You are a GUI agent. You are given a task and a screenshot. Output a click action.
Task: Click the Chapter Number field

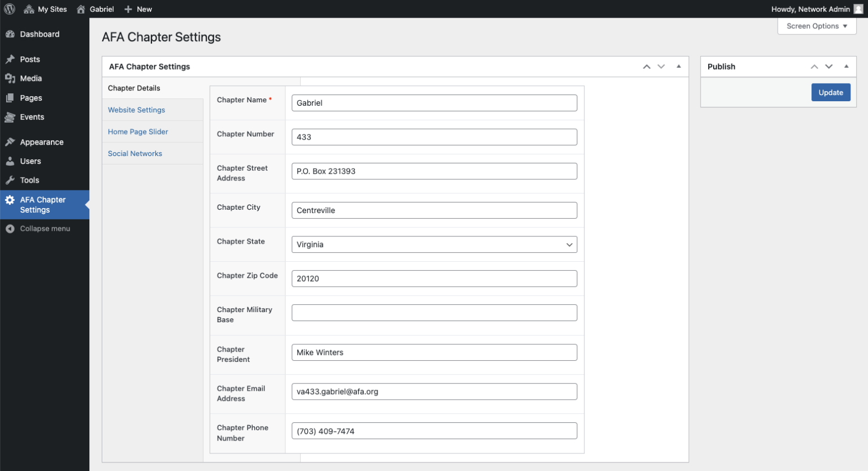[x=435, y=137]
